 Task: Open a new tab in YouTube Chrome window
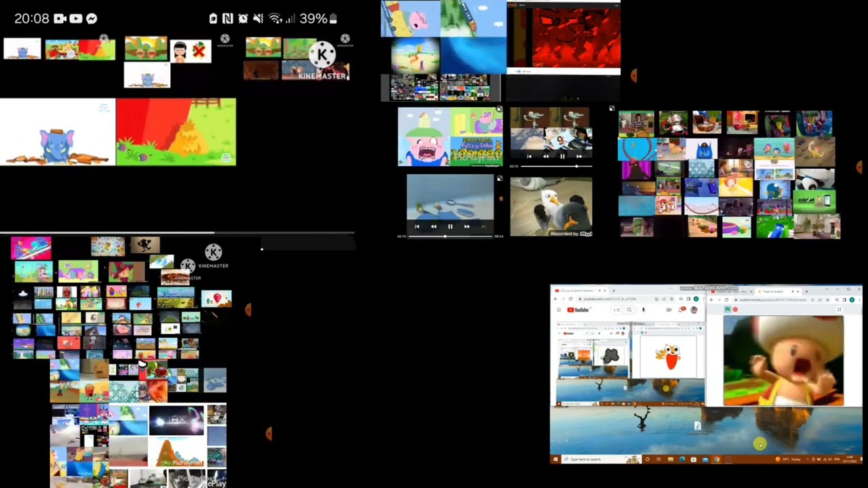[x=614, y=291]
